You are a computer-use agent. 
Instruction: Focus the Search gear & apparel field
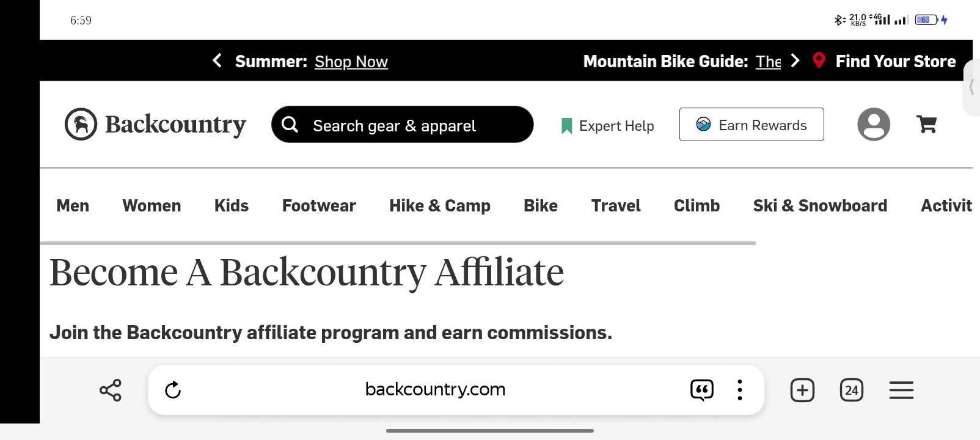[403, 125]
